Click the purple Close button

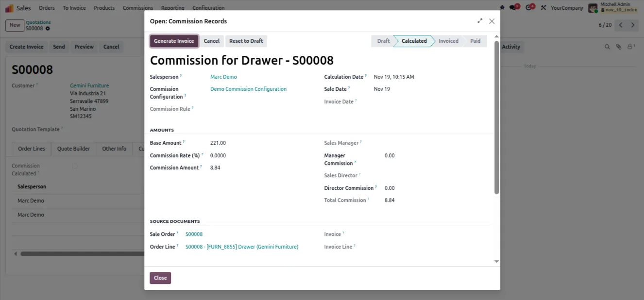point(160,278)
